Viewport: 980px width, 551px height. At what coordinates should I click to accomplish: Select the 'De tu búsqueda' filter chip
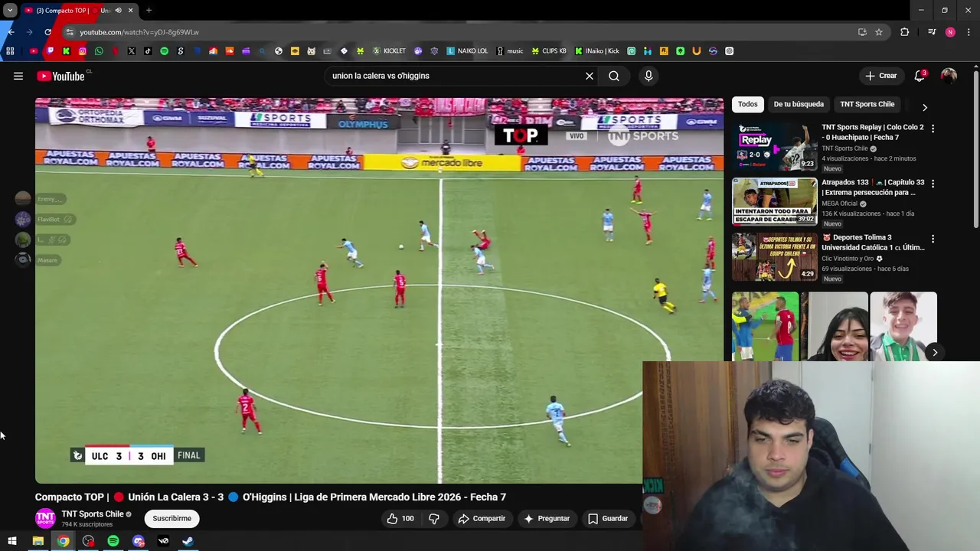click(x=799, y=104)
